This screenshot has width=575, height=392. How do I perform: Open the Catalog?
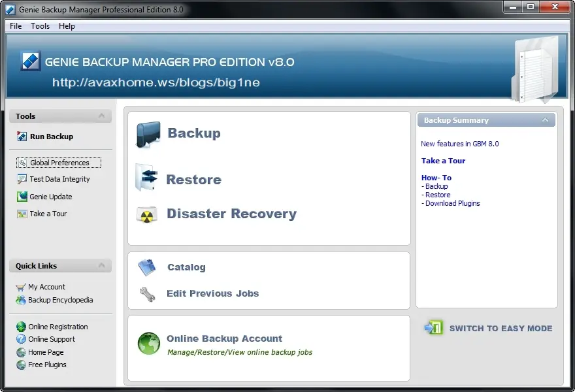point(186,267)
